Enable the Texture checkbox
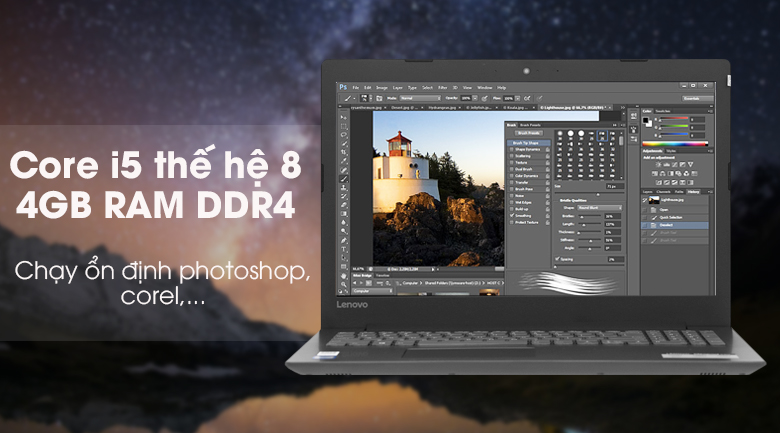 [x=511, y=162]
